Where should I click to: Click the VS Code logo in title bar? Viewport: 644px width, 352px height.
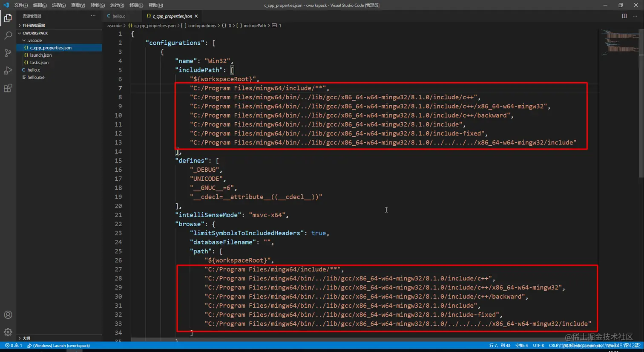(6, 5)
